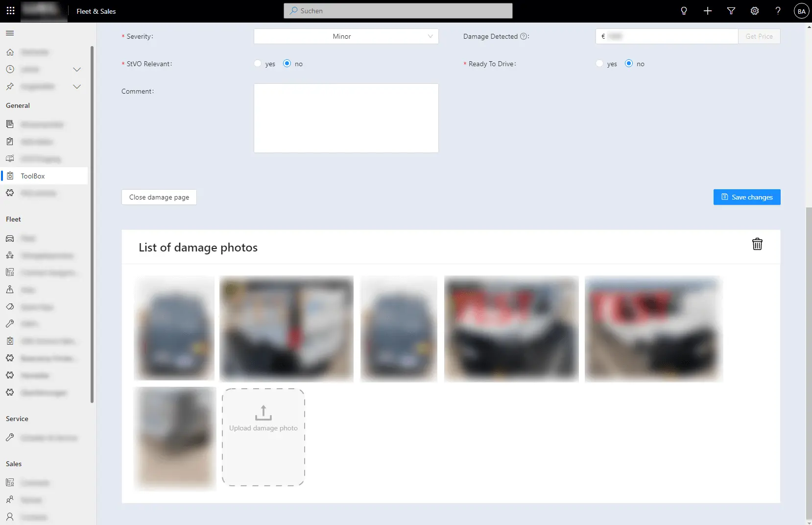
Task: Open the filter funnel icon
Action: (731, 11)
